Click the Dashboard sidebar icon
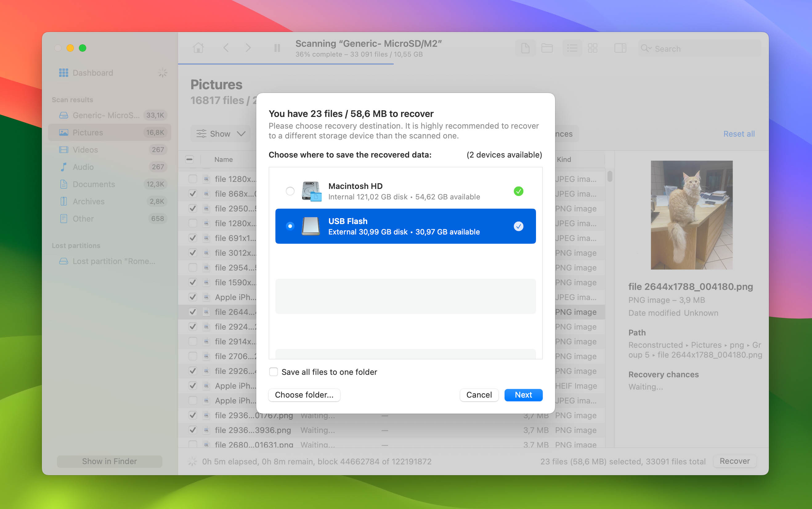Screen dimensions: 812x509 [63, 72]
